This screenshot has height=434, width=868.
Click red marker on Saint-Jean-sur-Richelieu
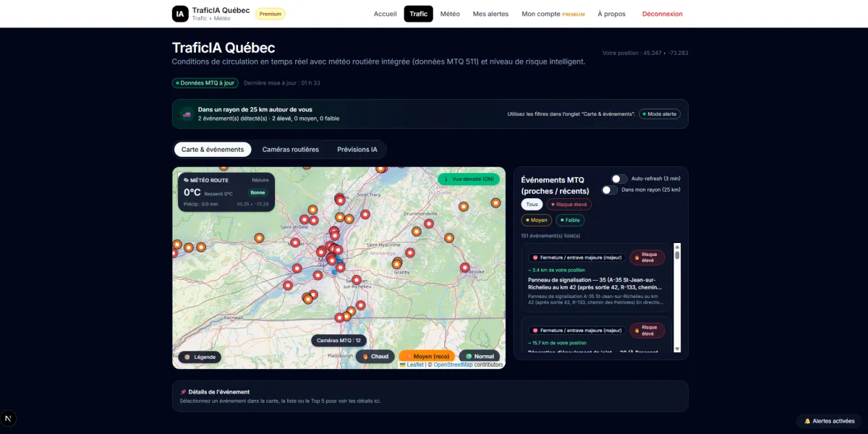point(356,280)
